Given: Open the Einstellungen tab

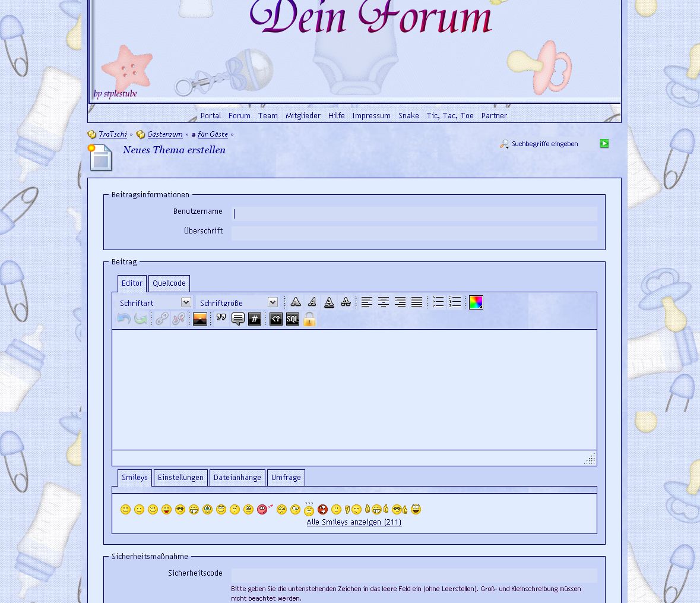Looking at the screenshot, I should click(x=180, y=478).
